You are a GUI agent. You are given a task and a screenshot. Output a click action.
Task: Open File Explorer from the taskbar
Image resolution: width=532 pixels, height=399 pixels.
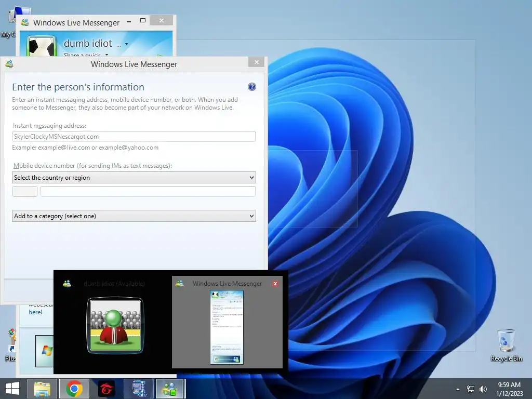[42, 389]
